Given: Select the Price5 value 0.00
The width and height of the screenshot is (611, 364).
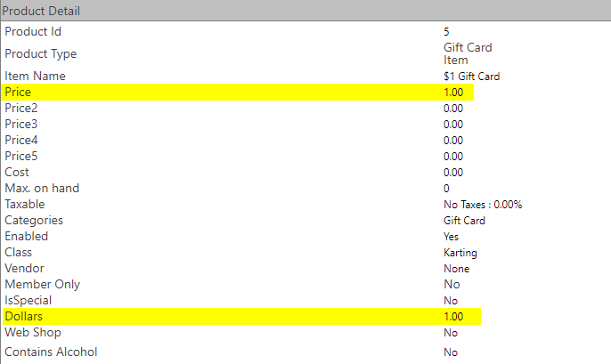Looking at the screenshot, I should [x=453, y=157].
